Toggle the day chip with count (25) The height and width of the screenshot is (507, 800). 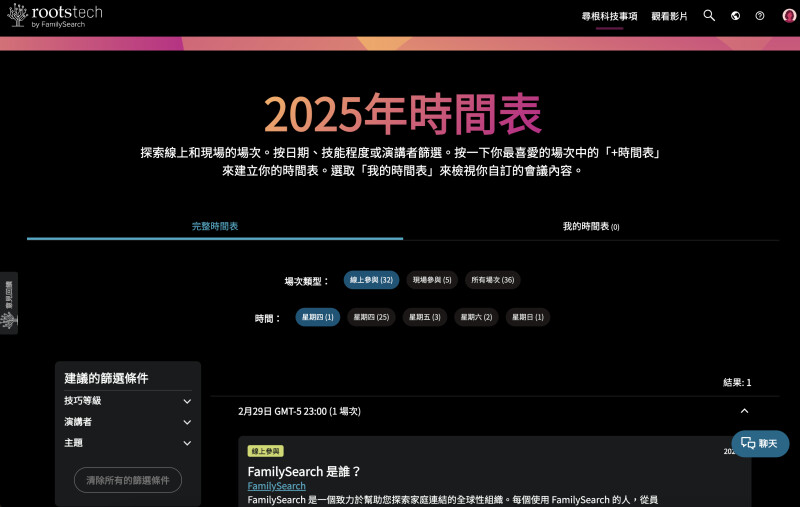click(371, 317)
